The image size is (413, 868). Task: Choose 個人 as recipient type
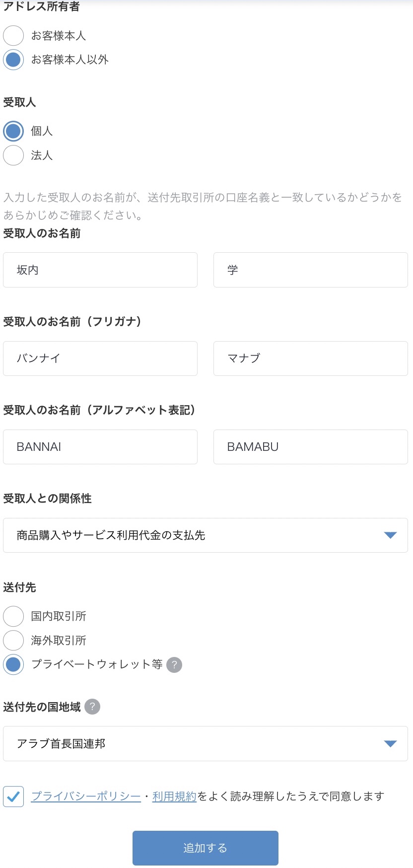13,131
